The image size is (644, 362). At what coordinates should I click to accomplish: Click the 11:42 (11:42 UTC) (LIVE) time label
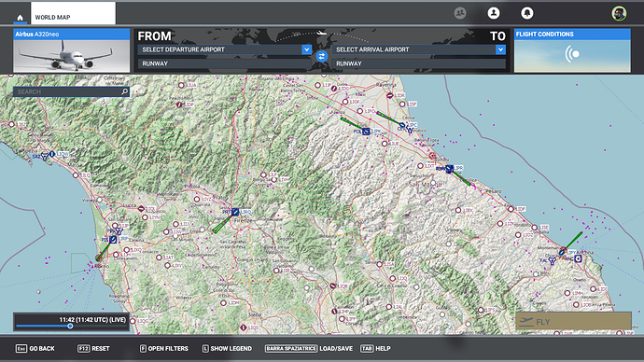click(x=92, y=319)
